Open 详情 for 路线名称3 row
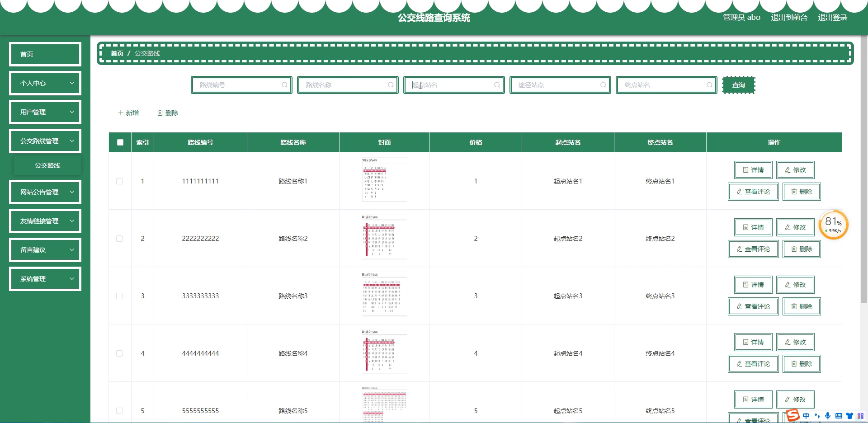The width and height of the screenshot is (868, 423). 753,285
